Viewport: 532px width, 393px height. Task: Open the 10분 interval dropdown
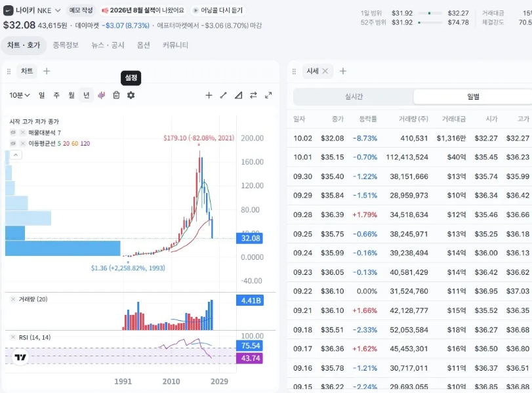coord(19,95)
